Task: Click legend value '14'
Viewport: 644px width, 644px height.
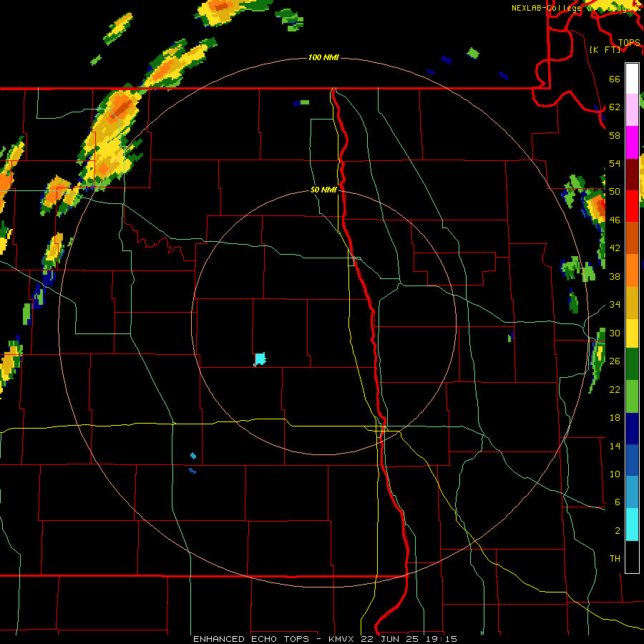Action: (615, 446)
